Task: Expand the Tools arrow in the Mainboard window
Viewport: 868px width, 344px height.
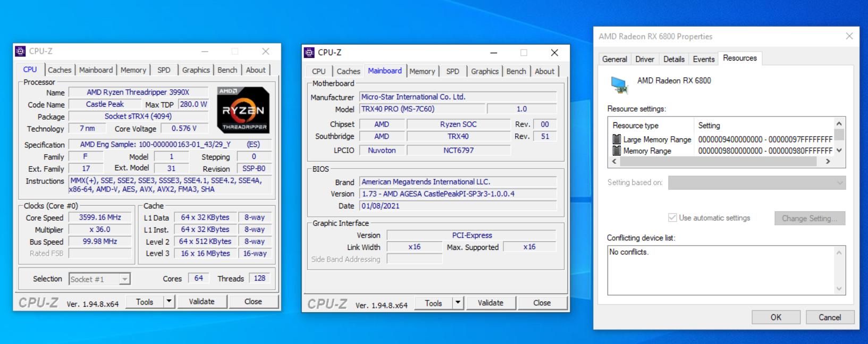Action: 458,303
